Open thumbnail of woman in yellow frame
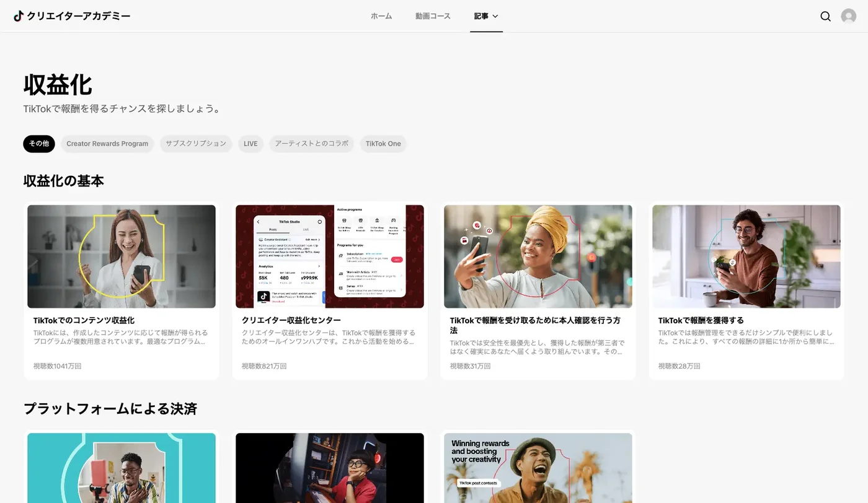 [122, 256]
